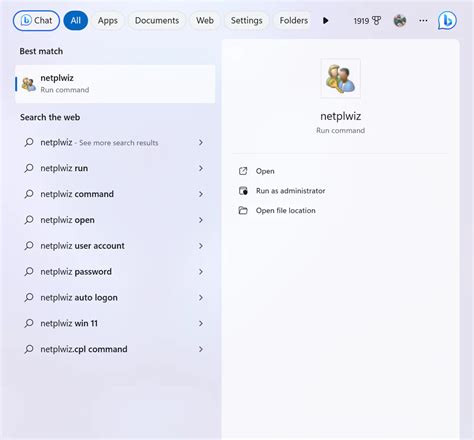Screen dimensions: 474x440
Task: Switch to the Folders filter tab
Action: coord(293,21)
